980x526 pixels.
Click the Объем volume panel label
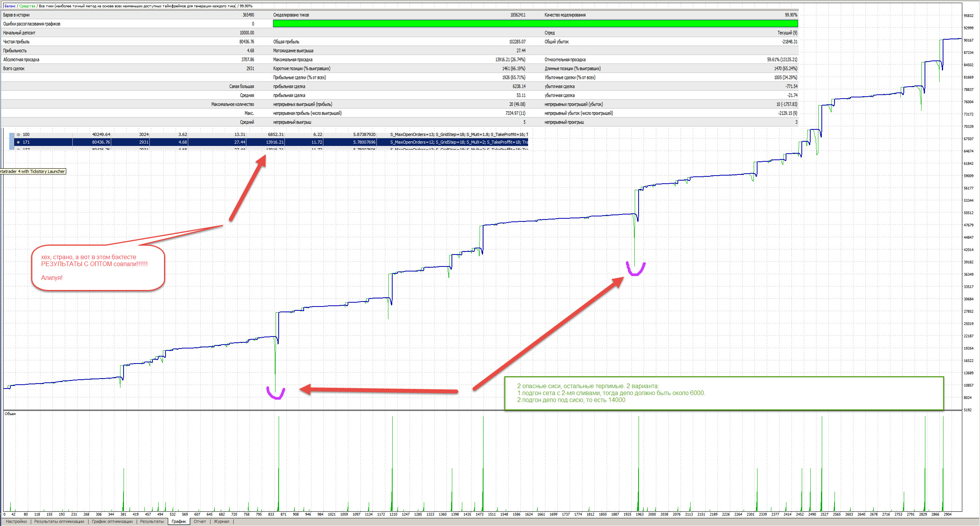tap(10, 414)
